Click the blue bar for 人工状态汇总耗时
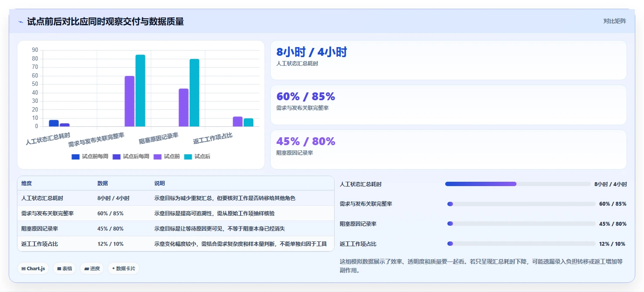 54,123
